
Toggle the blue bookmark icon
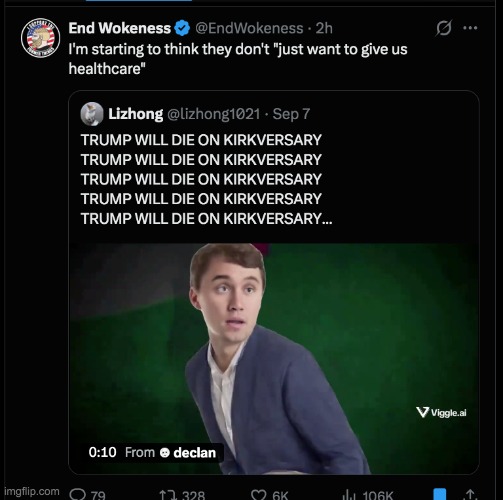[x=439, y=494]
